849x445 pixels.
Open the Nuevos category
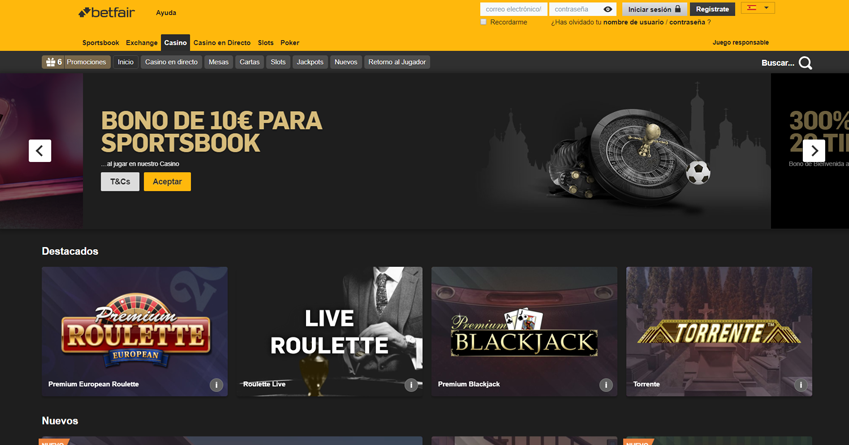346,62
